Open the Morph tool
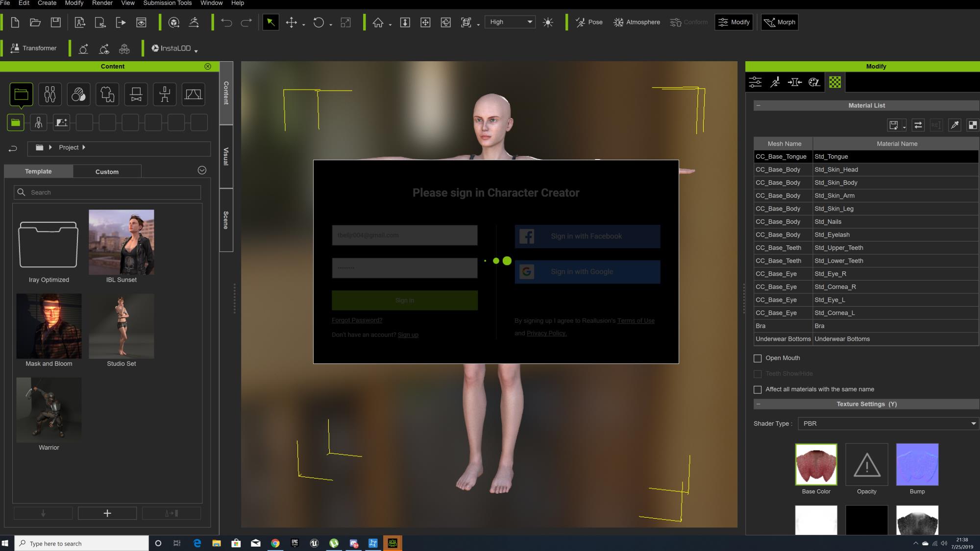980x551 pixels. [780, 22]
